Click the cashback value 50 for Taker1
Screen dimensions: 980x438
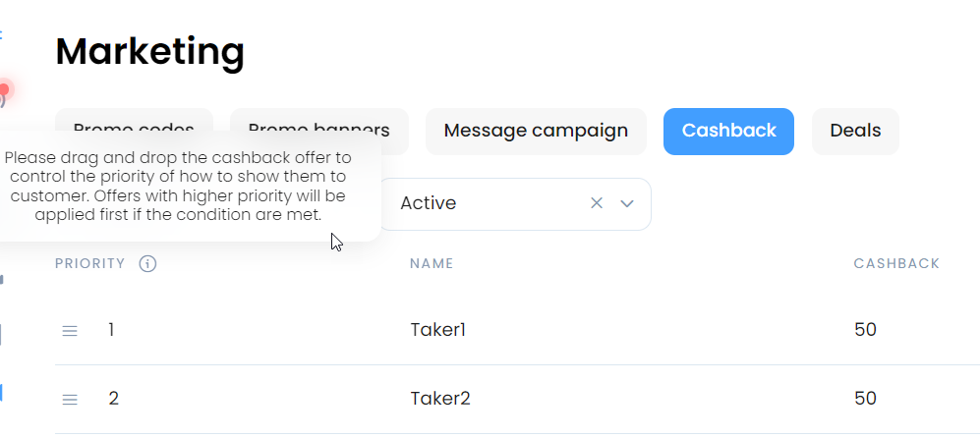[865, 330]
